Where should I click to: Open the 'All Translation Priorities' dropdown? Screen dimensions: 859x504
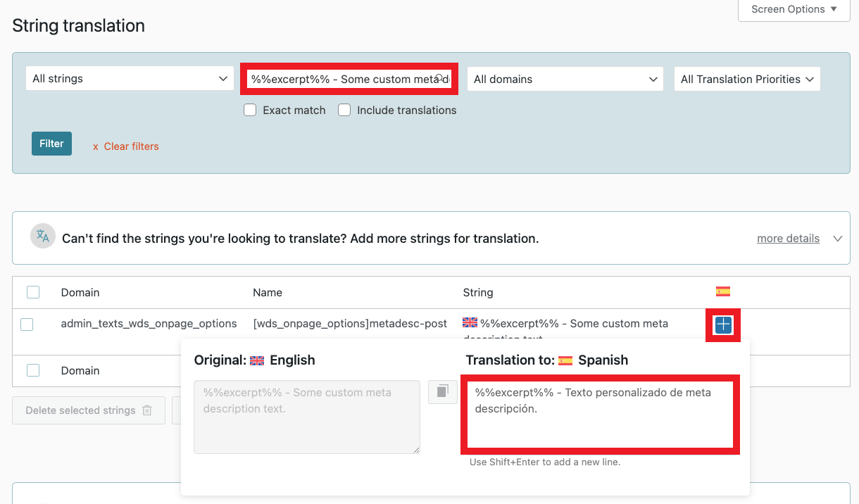(x=747, y=79)
